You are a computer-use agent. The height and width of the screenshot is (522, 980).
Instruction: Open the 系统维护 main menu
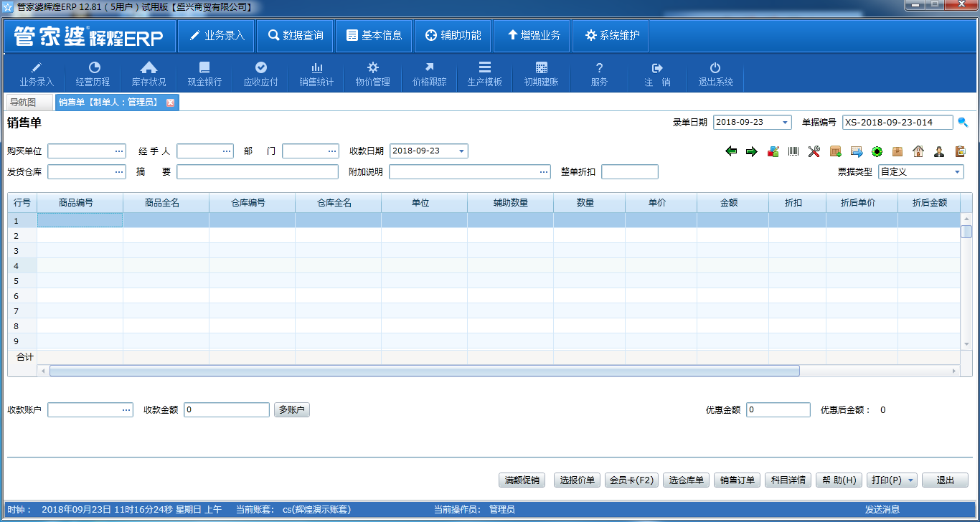[x=611, y=35]
